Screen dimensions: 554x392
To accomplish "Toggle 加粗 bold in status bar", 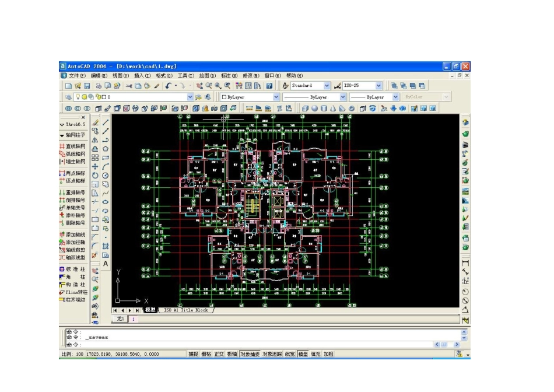I will 328,354.
